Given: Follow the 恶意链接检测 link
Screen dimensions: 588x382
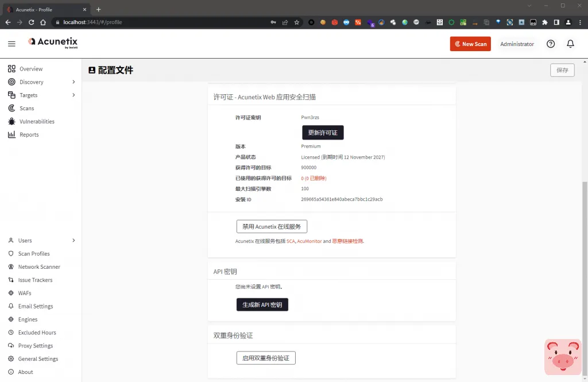Looking at the screenshot, I should pyautogui.click(x=347, y=241).
